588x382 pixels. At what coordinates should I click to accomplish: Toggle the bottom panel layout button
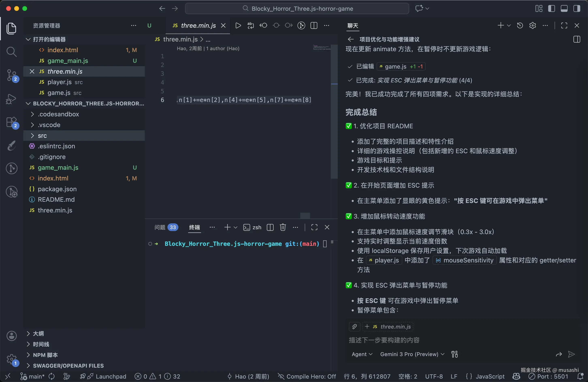[564, 9]
